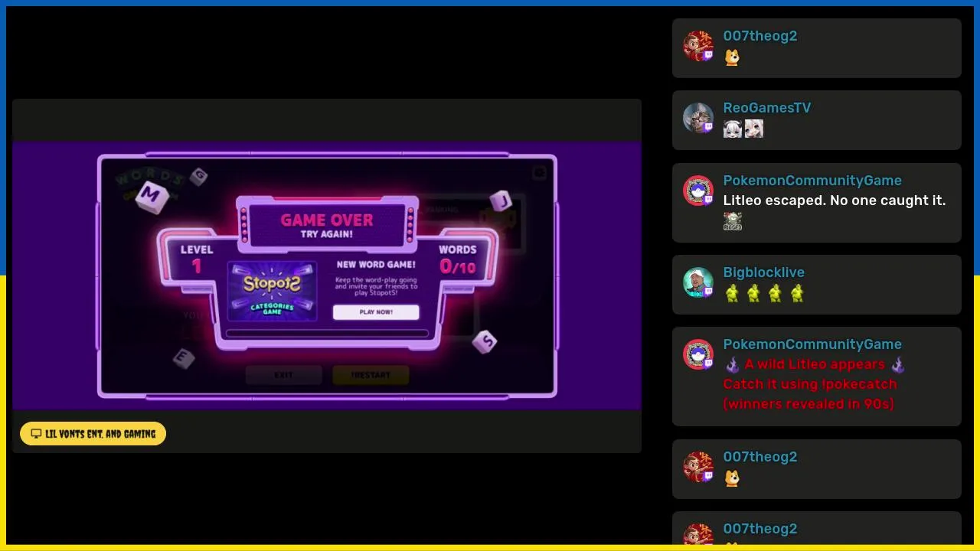Click the last green emote from Bigblocklive
The height and width of the screenshot is (551, 980).
(797, 293)
